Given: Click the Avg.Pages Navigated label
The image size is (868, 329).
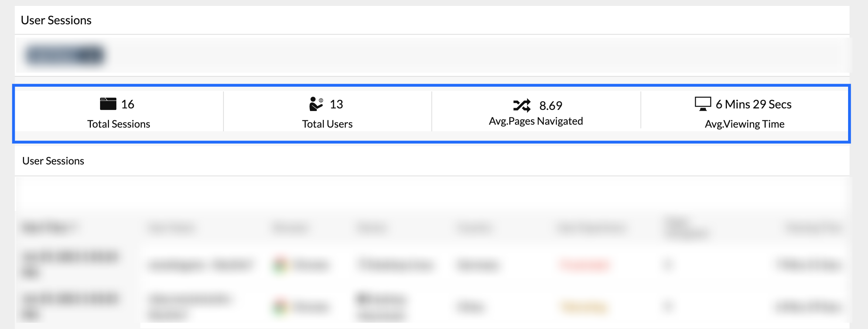Looking at the screenshot, I should pos(536,121).
